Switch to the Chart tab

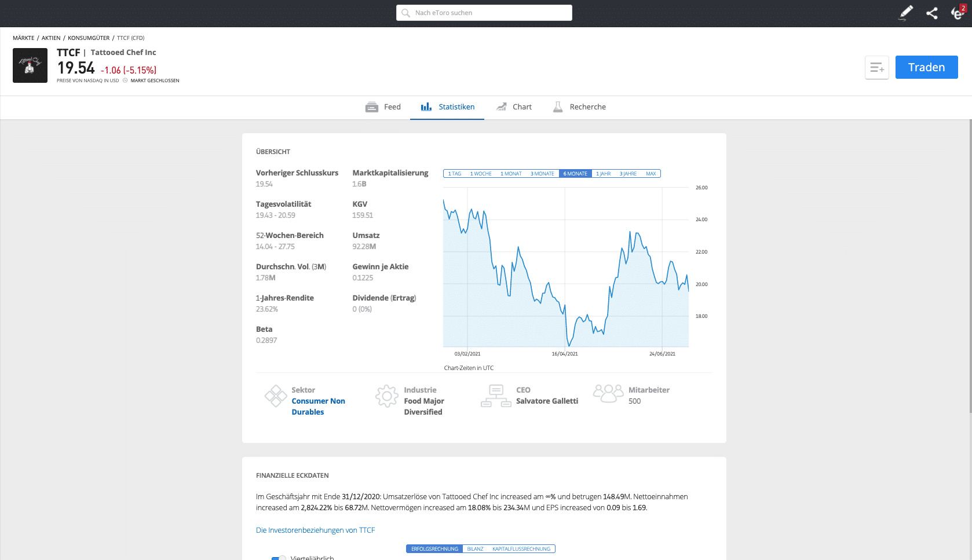coord(514,107)
